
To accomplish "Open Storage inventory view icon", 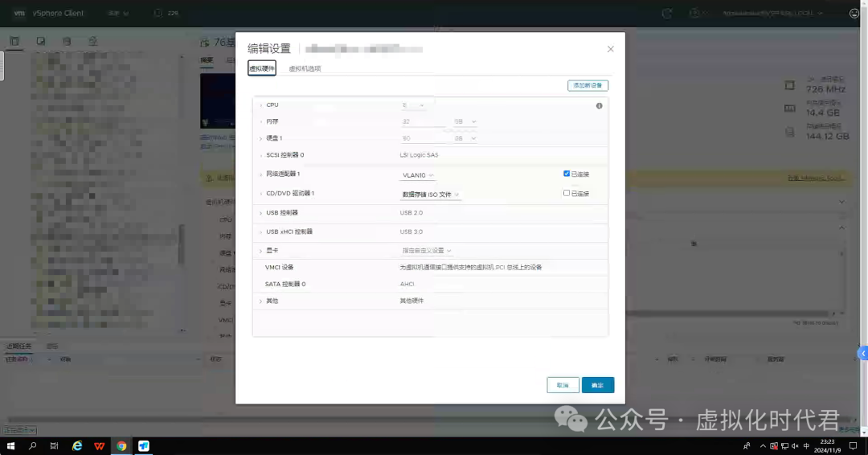I will pyautogui.click(x=67, y=41).
